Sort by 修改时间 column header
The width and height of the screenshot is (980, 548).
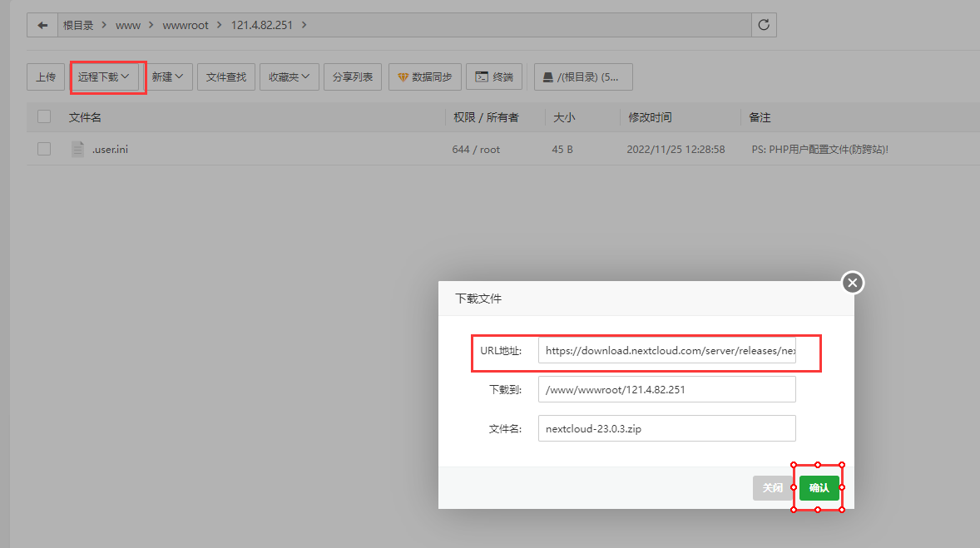[x=650, y=117]
